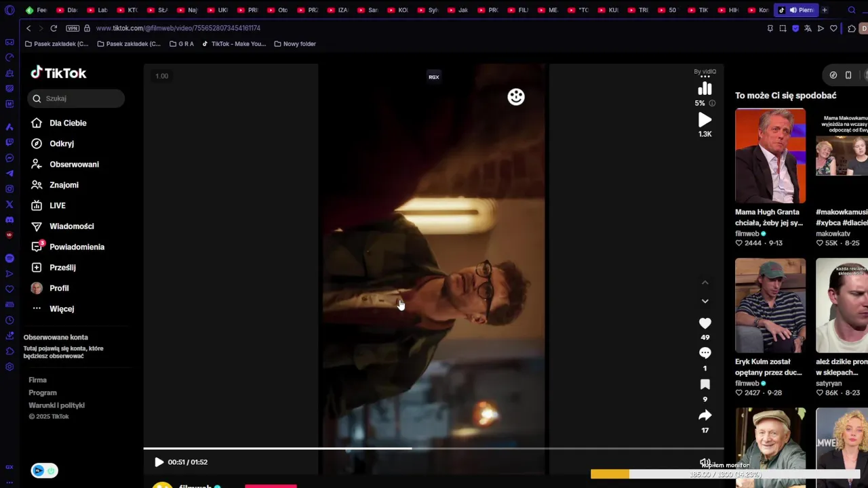Go to the previous video with up chevron
Image resolution: width=868 pixels, height=488 pixels.
(x=705, y=283)
